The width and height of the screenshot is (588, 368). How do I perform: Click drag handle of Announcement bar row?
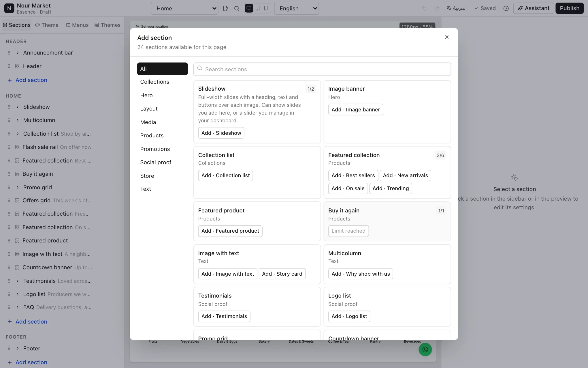pyautogui.click(x=9, y=53)
